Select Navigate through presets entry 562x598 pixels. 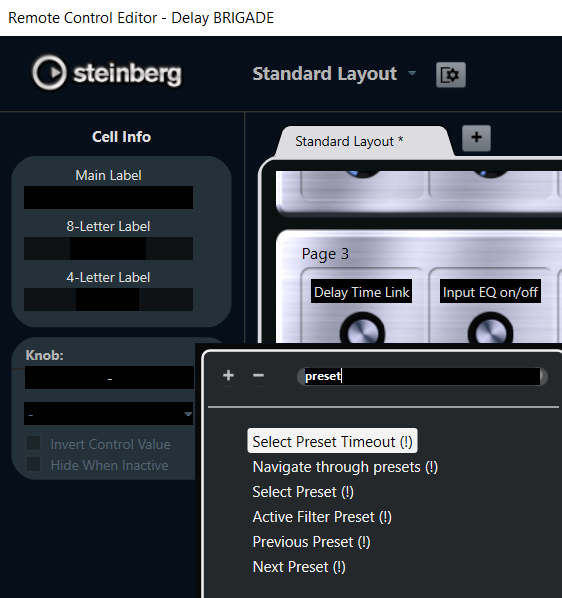(x=345, y=467)
